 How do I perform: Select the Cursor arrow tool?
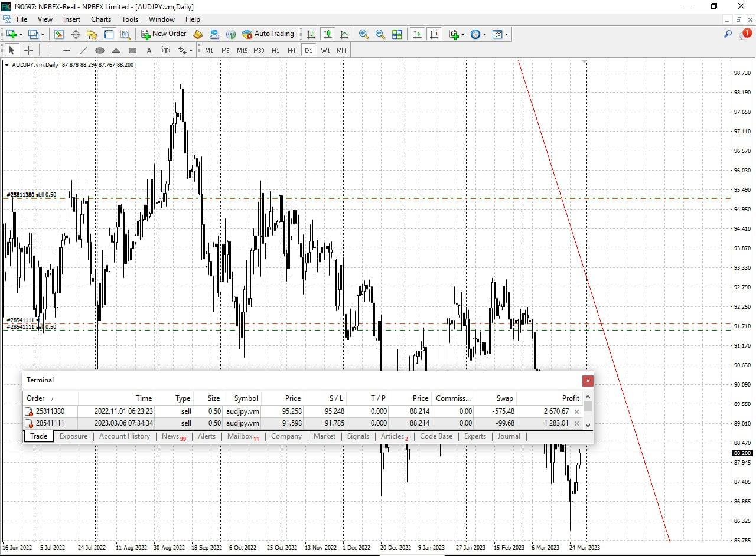(x=11, y=51)
